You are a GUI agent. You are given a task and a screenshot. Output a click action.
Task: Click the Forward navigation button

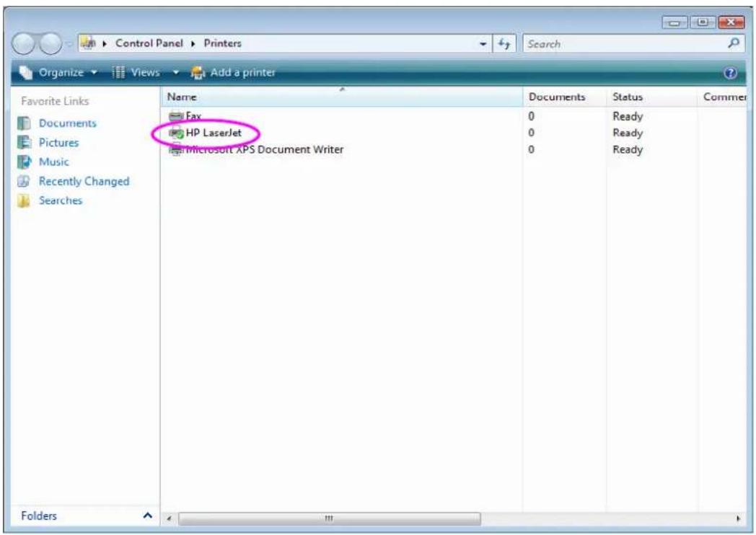[50, 44]
